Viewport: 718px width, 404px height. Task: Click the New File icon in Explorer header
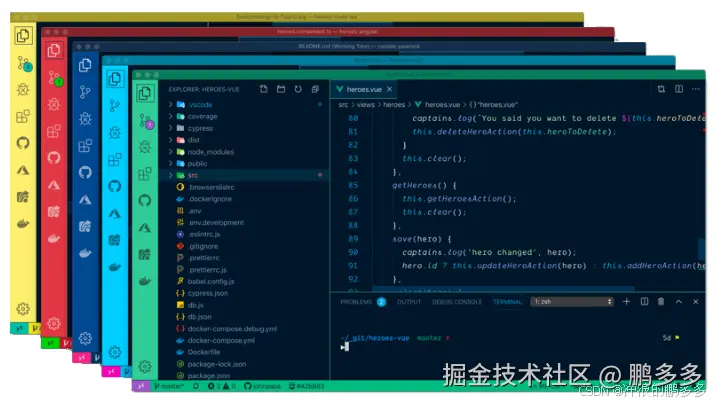click(263, 89)
